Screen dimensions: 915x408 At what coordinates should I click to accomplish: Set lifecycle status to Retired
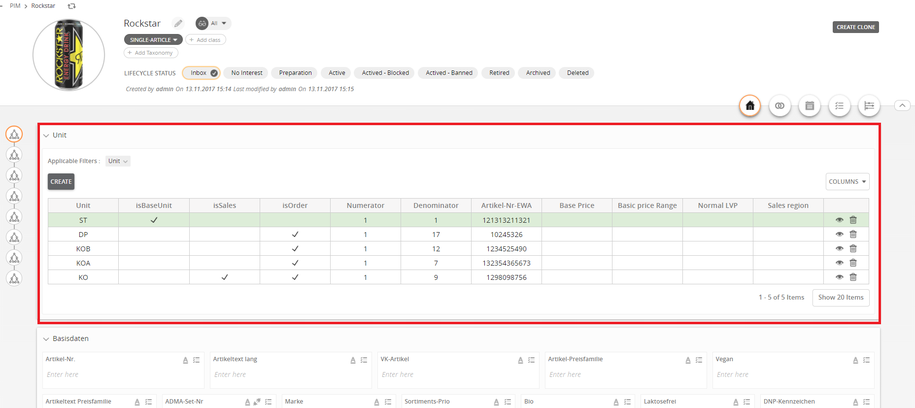(x=500, y=73)
